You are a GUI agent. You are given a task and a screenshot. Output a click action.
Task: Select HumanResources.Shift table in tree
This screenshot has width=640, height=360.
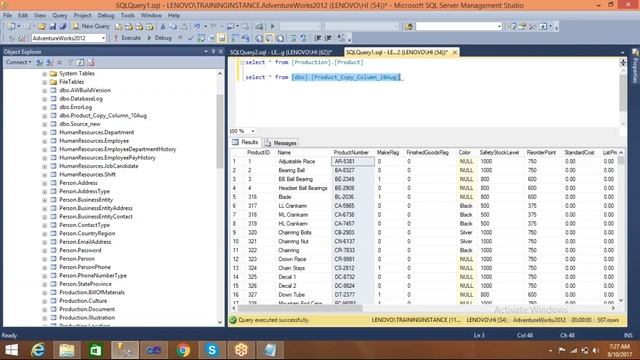pyautogui.click(x=87, y=174)
